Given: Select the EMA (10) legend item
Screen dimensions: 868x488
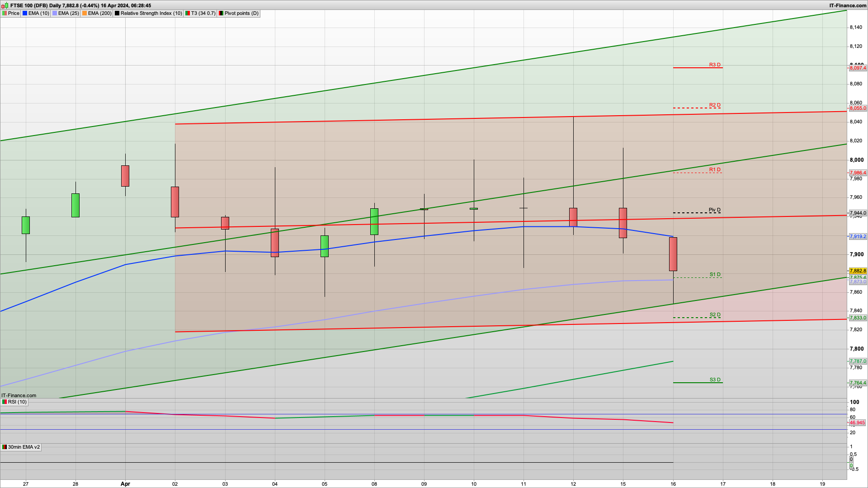Looking at the screenshot, I should tap(36, 13).
